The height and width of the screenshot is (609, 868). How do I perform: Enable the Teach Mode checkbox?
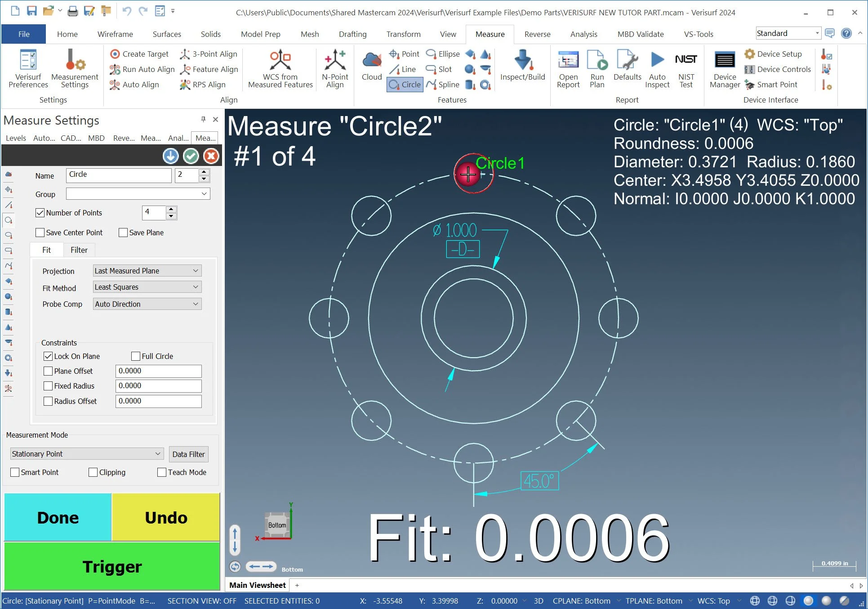(162, 472)
